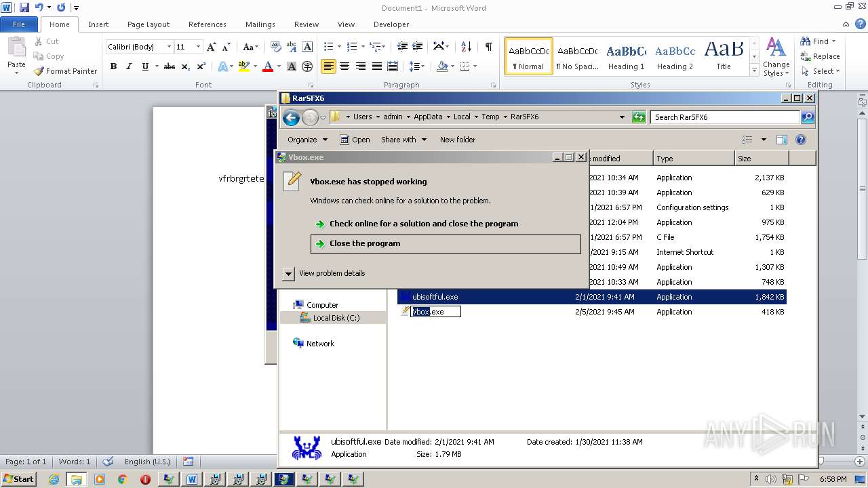Switch to the Developer tab
The width and height of the screenshot is (868, 488).
point(391,24)
